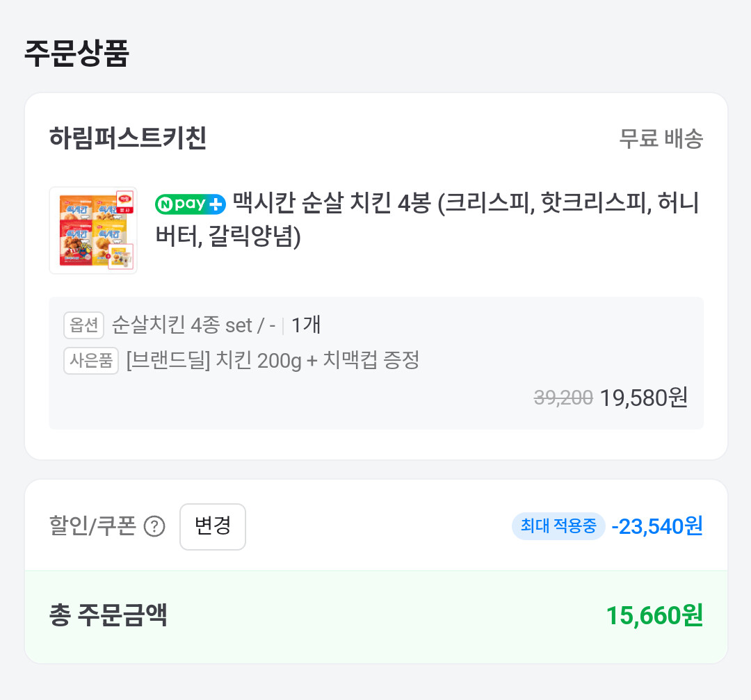Select the 순살치킨 4종 set option text

coord(194,325)
